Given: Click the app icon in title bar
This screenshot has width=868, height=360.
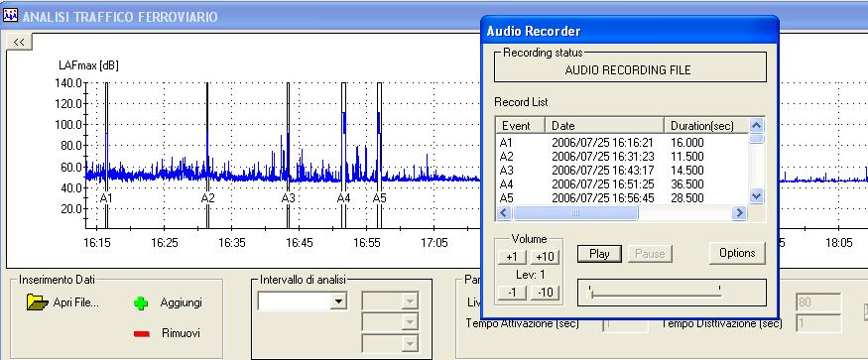Looking at the screenshot, I should (10, 15).
